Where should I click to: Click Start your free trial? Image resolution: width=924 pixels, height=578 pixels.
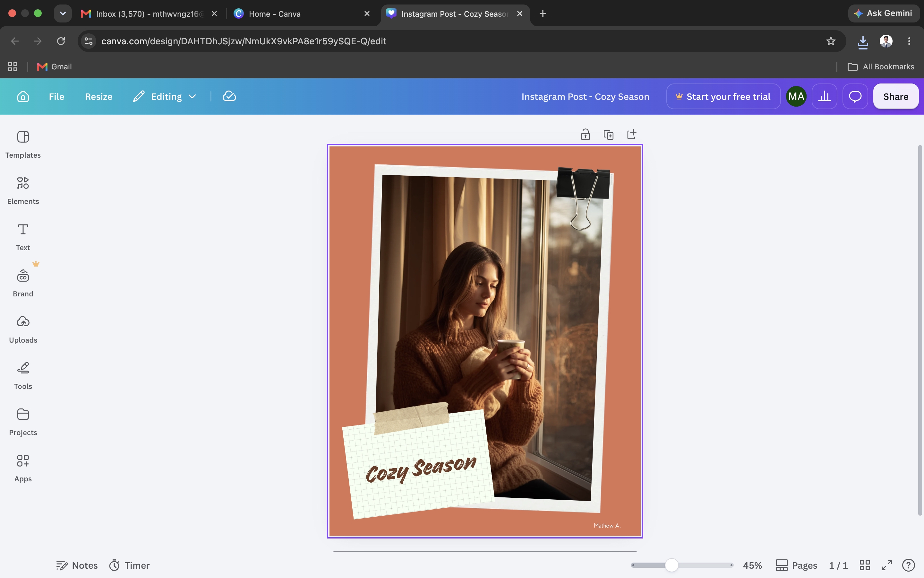pos(723,96)
